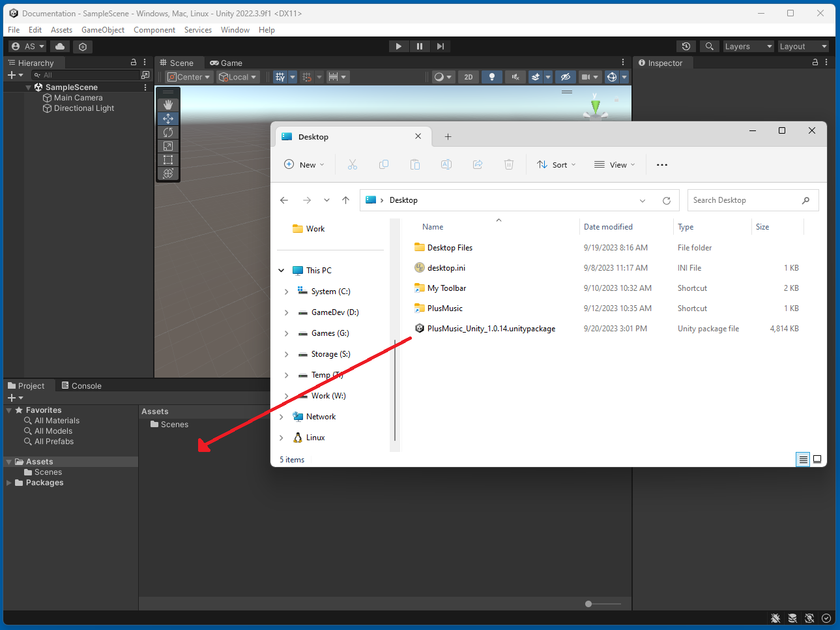
Task: Select the Rect tool in Scene toolbar
Action: tap(168, 160)
